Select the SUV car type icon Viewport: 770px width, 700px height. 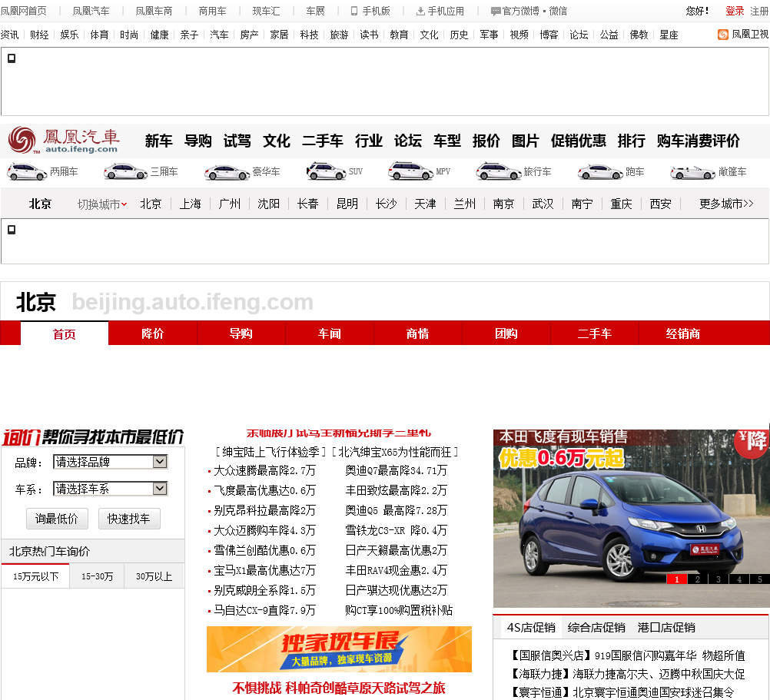click(326, 172)
